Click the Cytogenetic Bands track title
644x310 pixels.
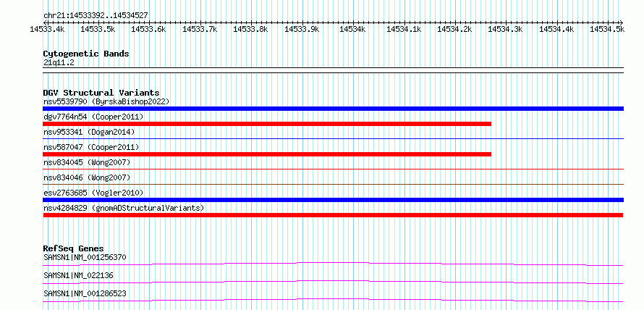tap(86, 54)
